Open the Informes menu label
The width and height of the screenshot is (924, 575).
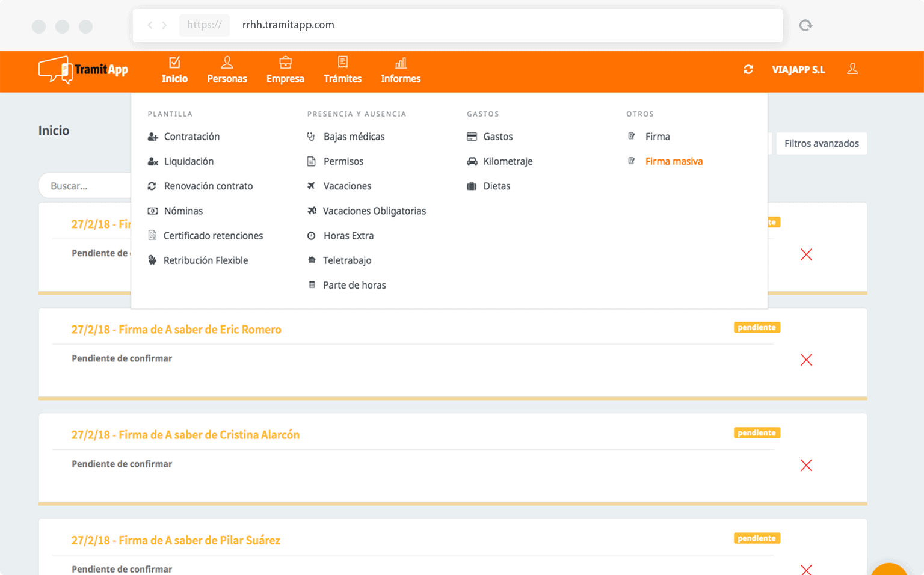[401, 79]
